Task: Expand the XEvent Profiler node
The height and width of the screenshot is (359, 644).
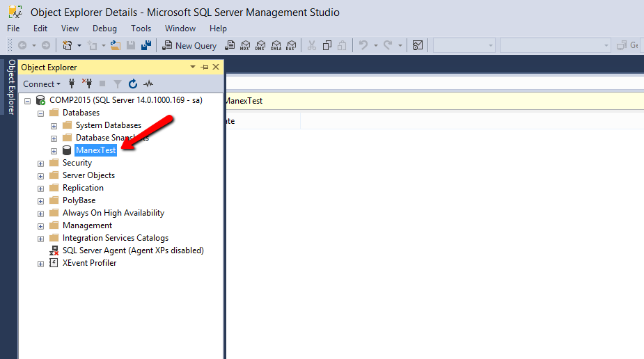Action: tap(40, 264)
